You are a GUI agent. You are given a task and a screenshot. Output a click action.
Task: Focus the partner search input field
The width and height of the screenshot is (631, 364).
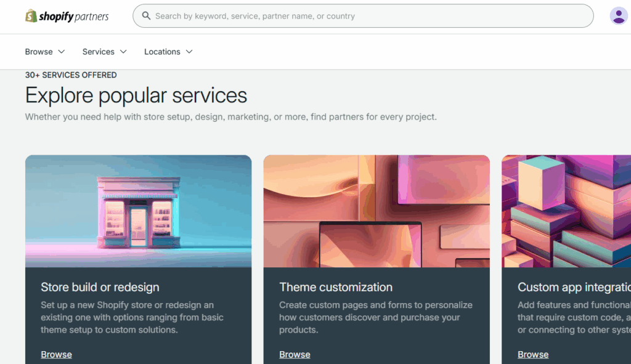(370, 16)
